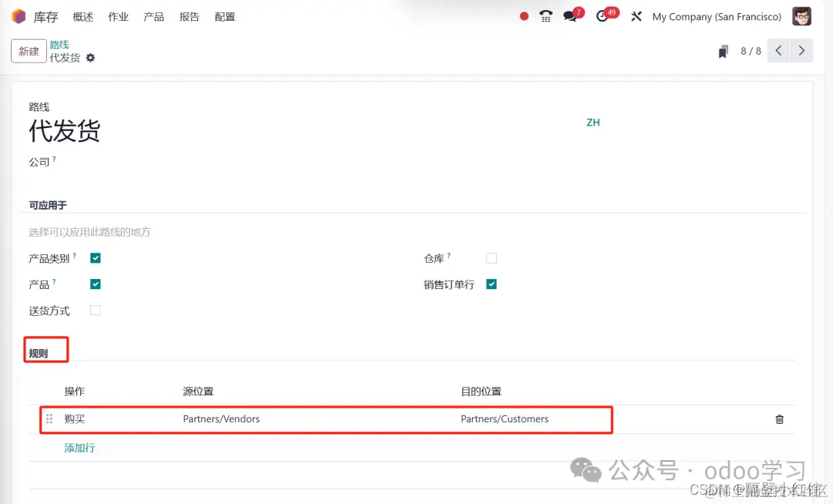Open the 概述 menu
Screen dimensions: 833x504
click(83, 17)
